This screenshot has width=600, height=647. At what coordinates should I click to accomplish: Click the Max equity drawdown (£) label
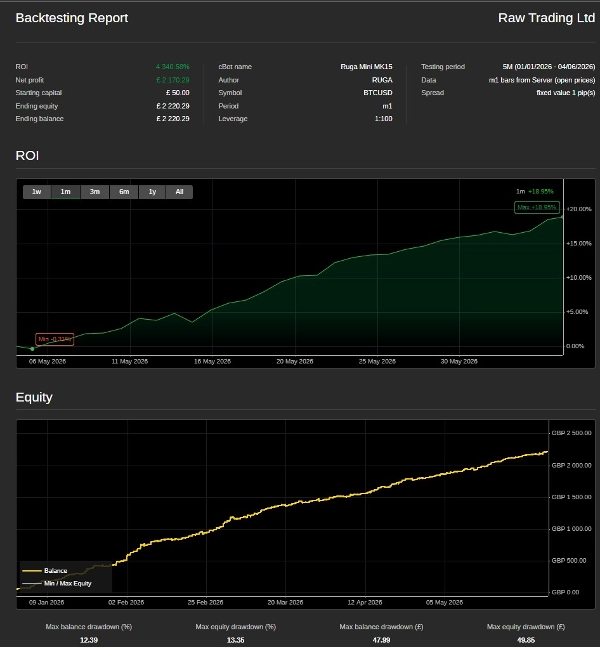pos(526,627)
